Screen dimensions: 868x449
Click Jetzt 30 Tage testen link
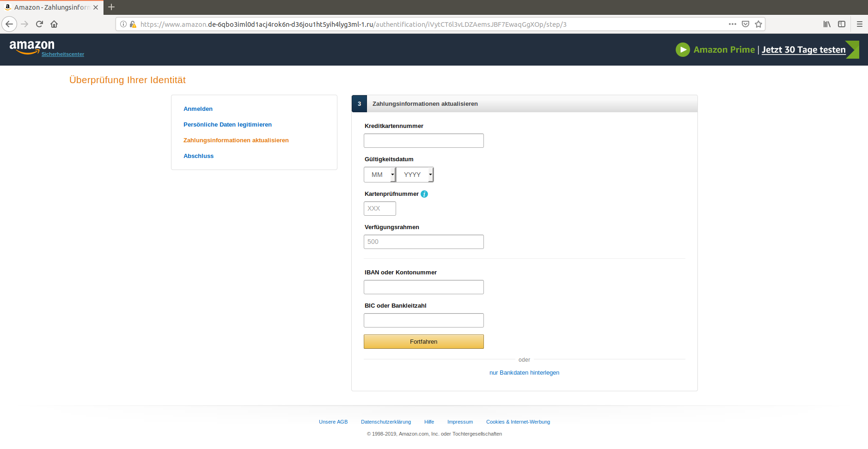(x=803, y=49)
